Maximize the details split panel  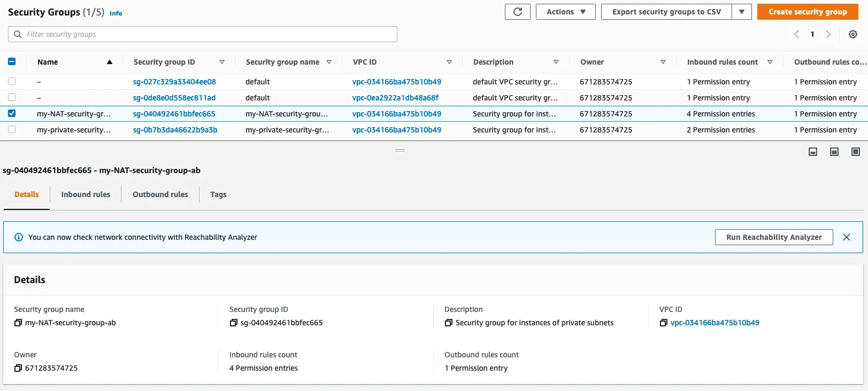tap(855, 152)
